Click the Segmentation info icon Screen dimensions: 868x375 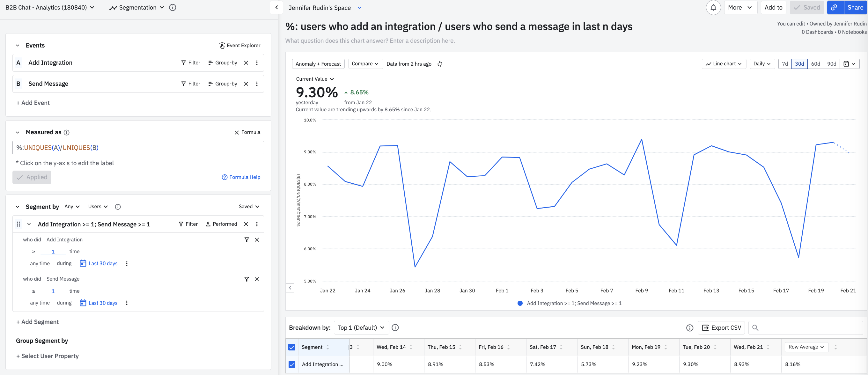tap(173, 7)
